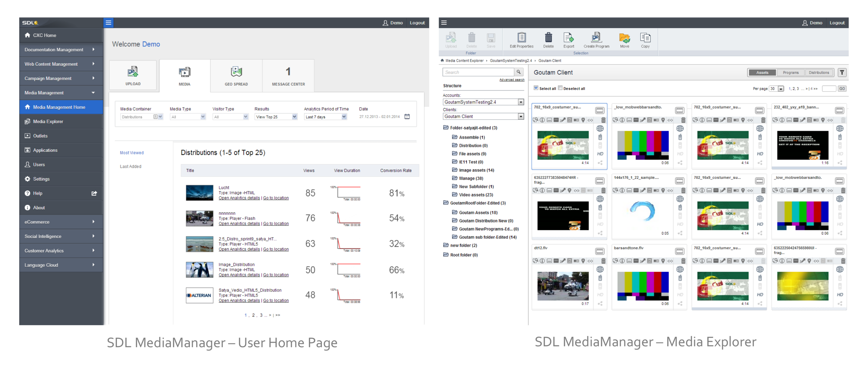
Task: Click the Media Explorer sidebar icon
Action: 27,121
